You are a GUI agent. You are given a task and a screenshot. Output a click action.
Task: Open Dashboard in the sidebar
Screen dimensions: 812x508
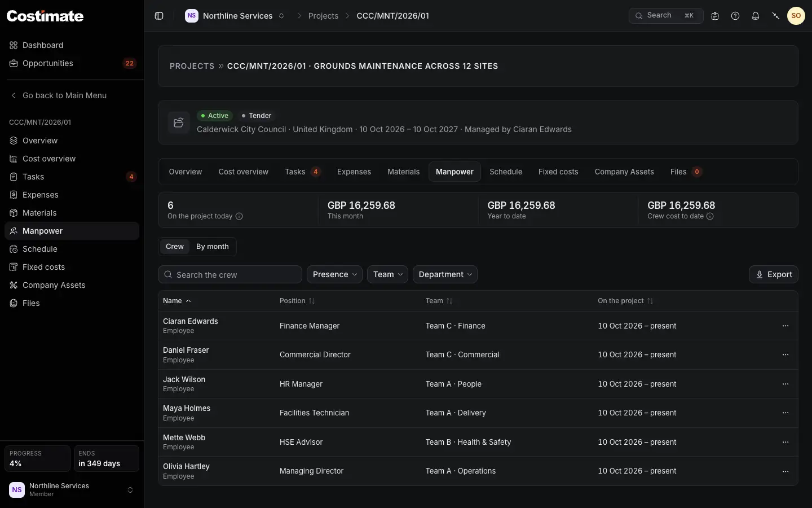point(72,45)
